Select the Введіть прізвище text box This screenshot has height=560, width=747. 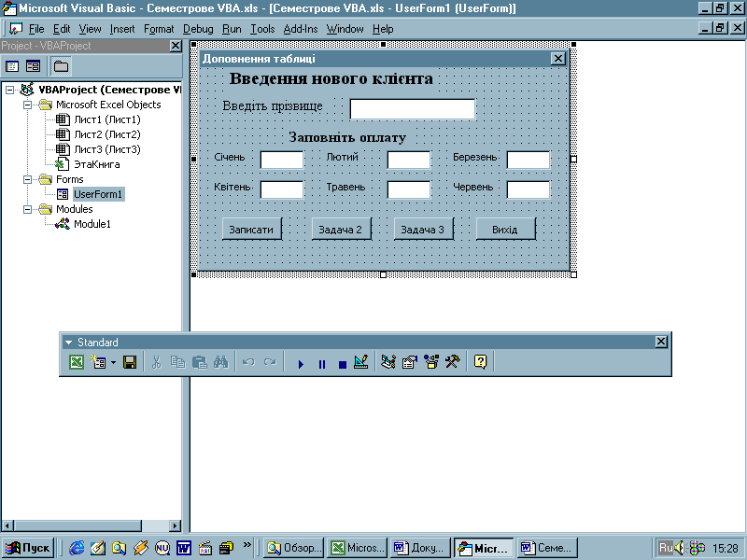click(412, 108)
